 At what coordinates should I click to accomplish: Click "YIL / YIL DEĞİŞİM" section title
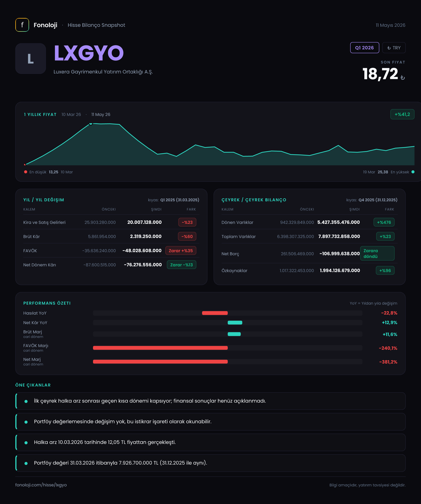tap(44, 200)
